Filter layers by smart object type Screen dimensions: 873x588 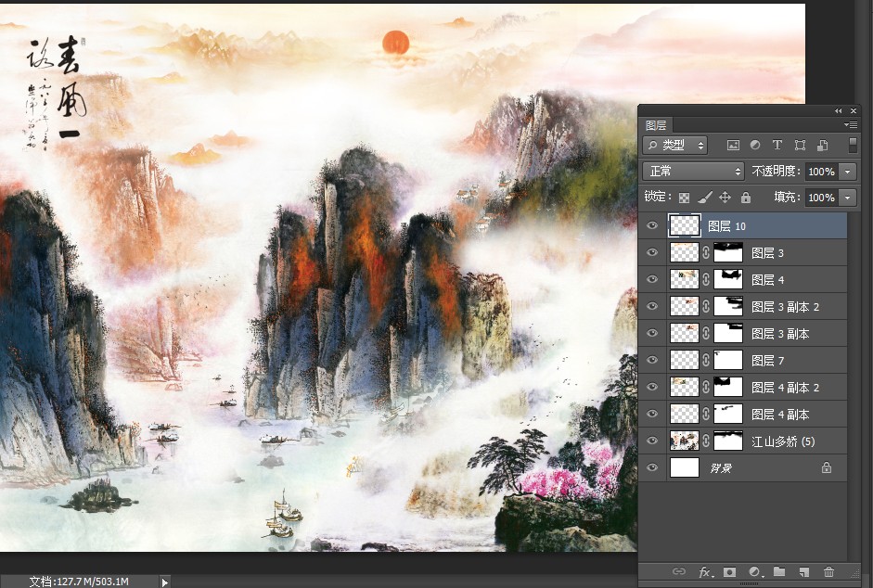click(x=822, y=146)
